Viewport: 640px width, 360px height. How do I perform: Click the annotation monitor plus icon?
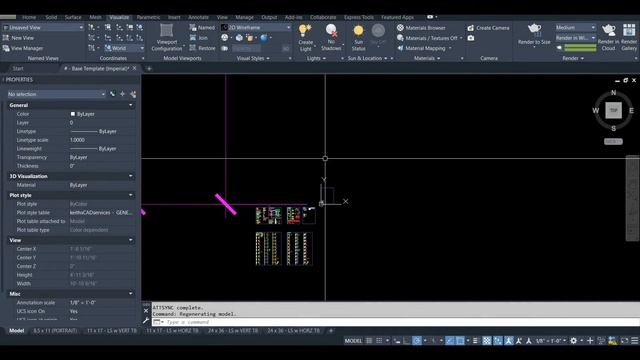pyautogui.click(x=590, y=340)
